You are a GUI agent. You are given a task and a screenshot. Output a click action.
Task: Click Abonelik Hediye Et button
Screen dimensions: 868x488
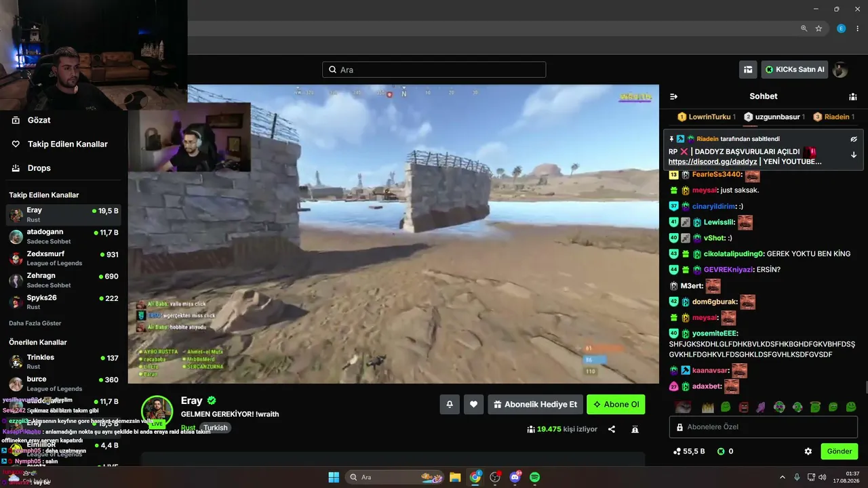coord(535,405)
